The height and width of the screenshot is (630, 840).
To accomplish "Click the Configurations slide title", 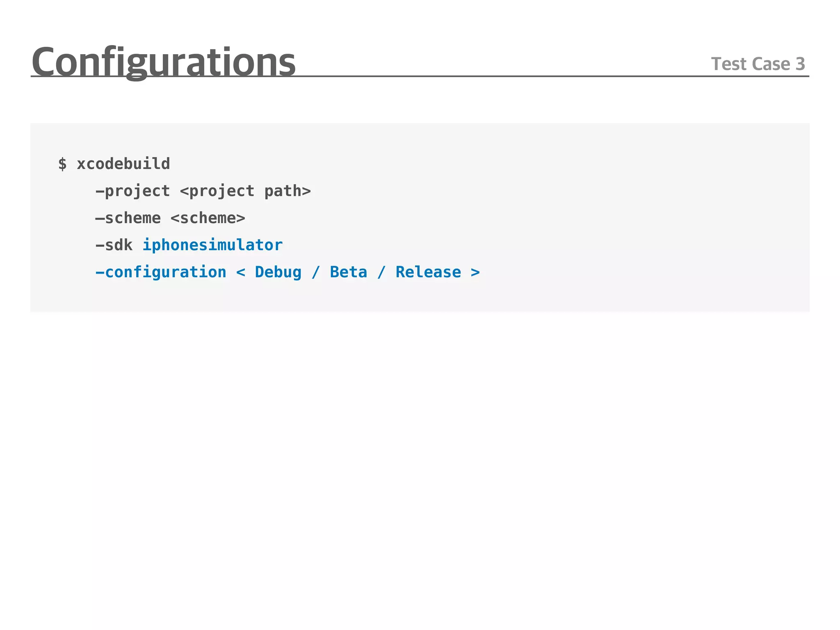I will click(163, 62).
